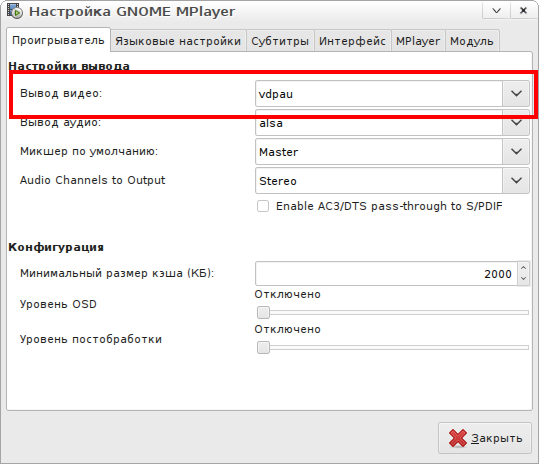Click the cache size field showing 2000
This screenshot has height=464, width=539.
386,274
